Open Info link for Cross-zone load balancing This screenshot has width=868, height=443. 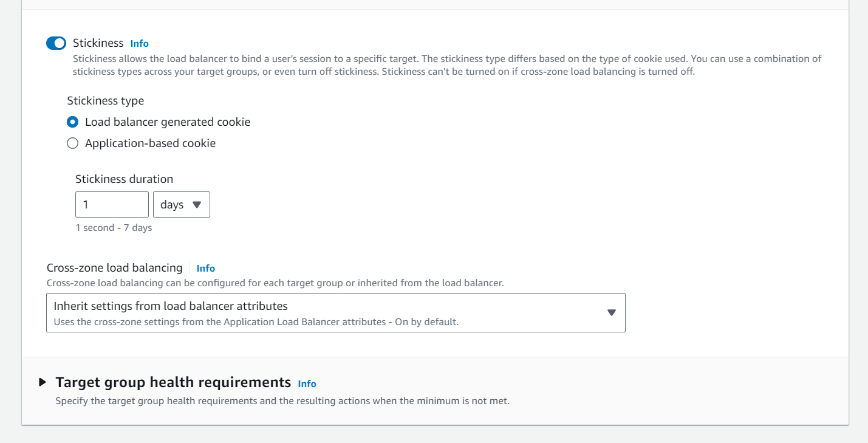[x=205, y=268]
